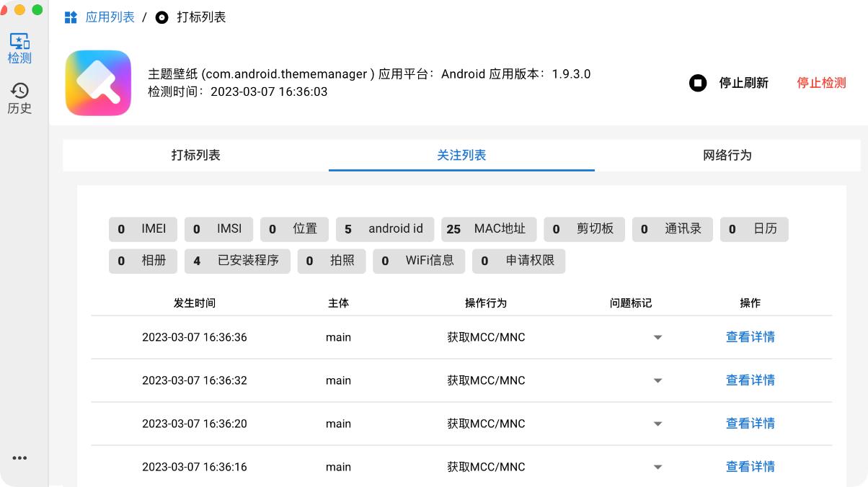Click 查看详情 for the 16:36:20 row
The height and width of the screenshot is (487, 868).
750,424
